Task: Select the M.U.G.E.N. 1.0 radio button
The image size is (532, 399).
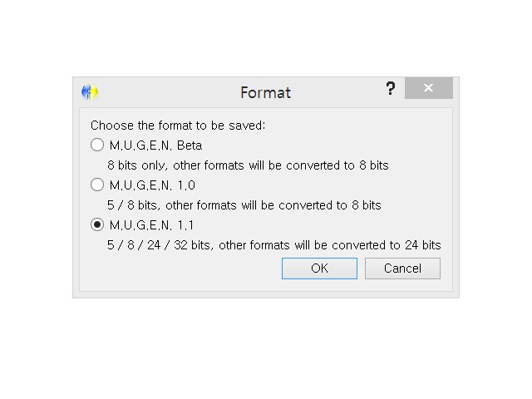Action: [x=97, y=185]
